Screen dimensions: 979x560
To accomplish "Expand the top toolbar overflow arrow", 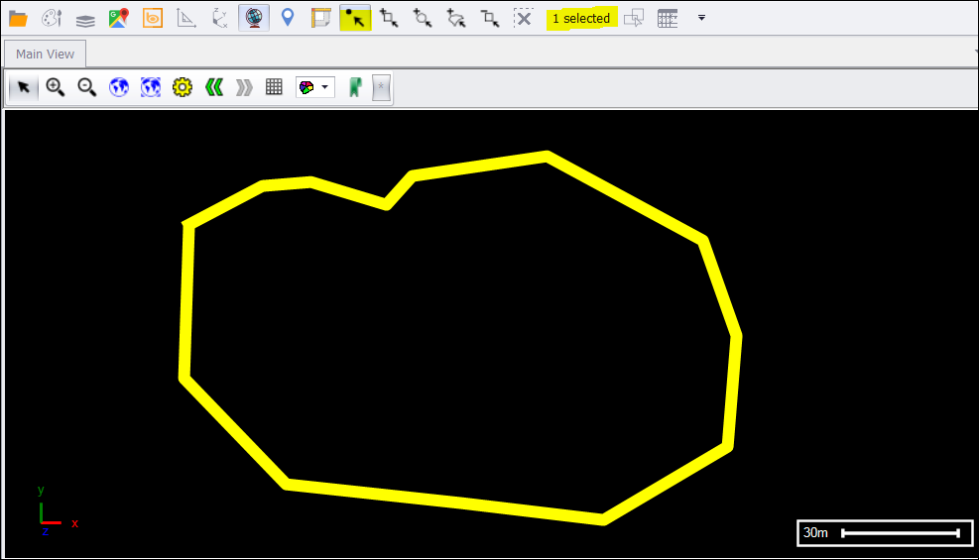I will [701, 18].
